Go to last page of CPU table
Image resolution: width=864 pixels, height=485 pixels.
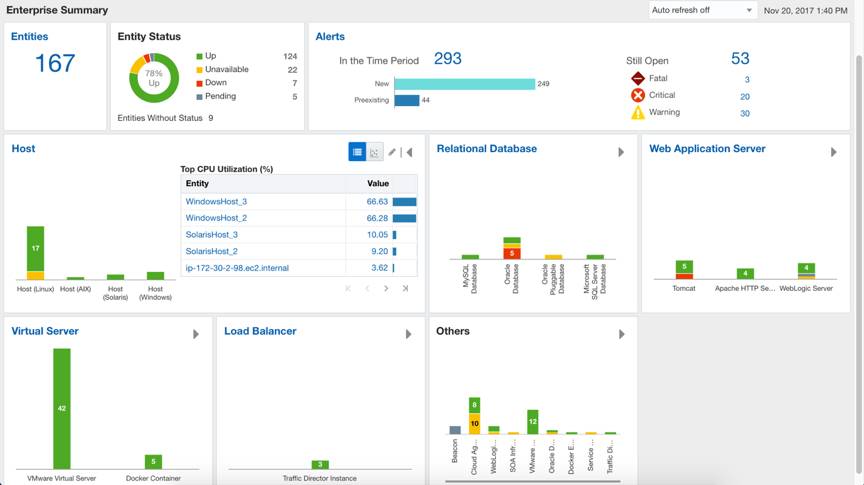(406, 288)
